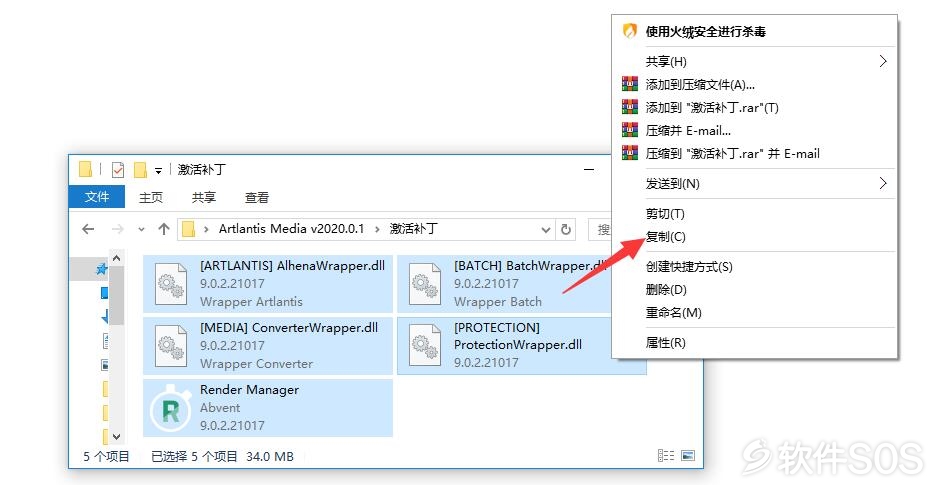938x485 pixels.
Task: Click navigation pane scrollbar down arrow
Action: pos(117,437)
